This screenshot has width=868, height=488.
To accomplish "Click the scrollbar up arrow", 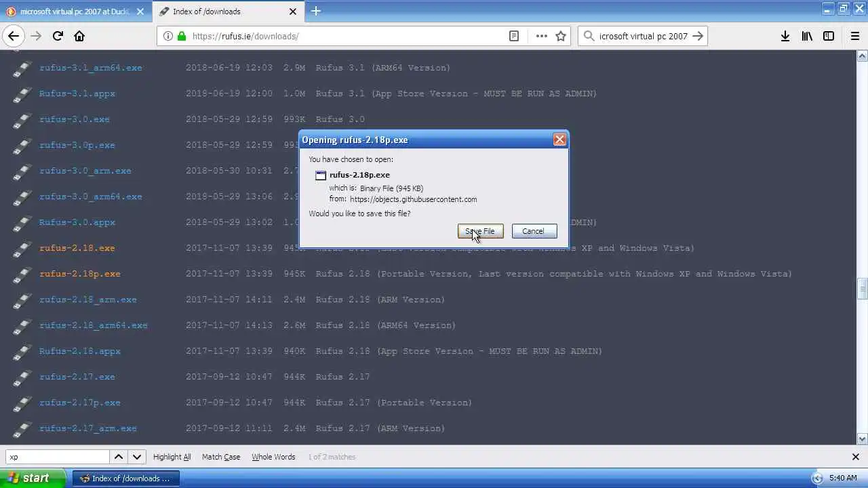I will click(862, 56).
